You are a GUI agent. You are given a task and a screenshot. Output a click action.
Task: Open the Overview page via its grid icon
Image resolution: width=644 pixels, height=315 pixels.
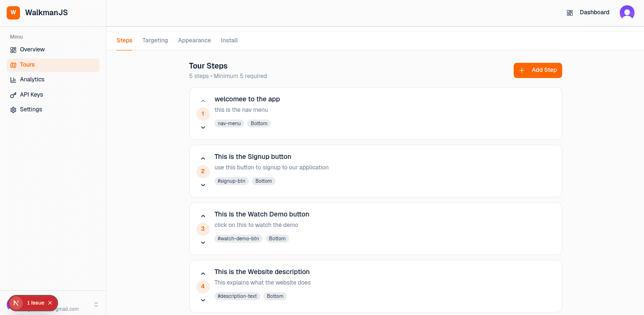pyautogui.click(x=13, y=49)
